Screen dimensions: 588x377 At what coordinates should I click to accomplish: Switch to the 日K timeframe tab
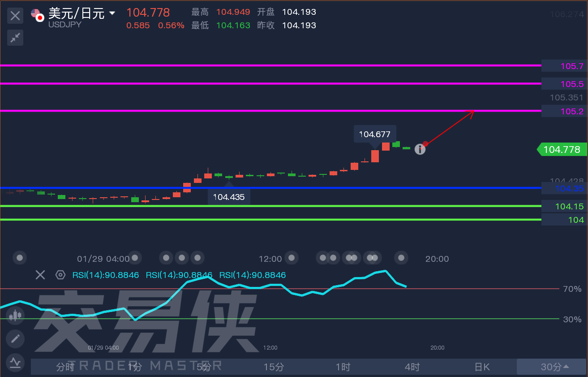[x=482, y=367]
